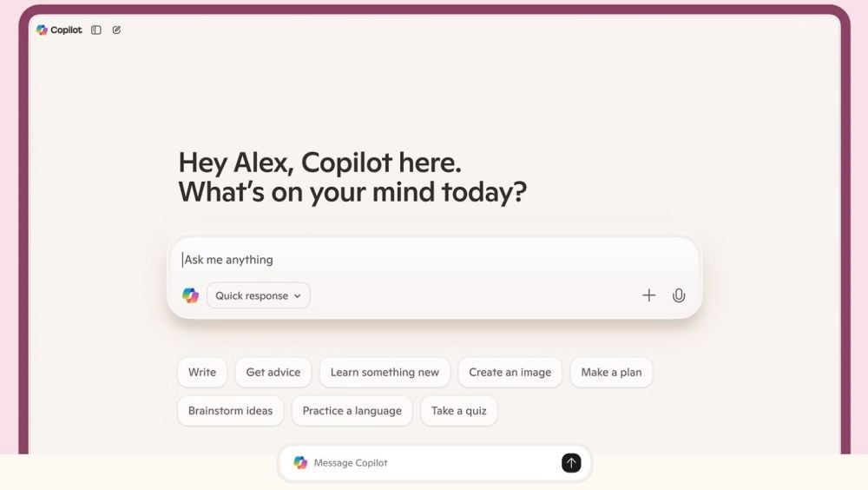Activate the microphone voice input

click(679, 295)
